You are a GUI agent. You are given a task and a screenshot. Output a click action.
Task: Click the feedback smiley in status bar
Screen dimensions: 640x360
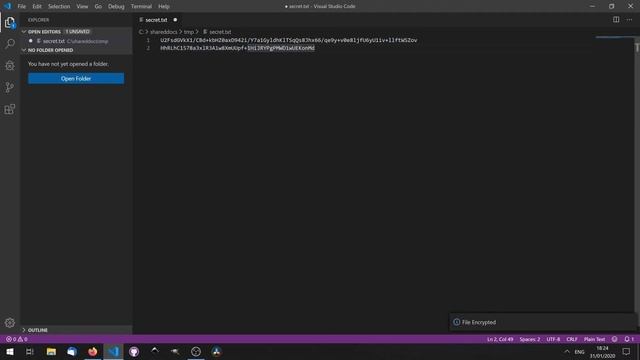point(614,339)
